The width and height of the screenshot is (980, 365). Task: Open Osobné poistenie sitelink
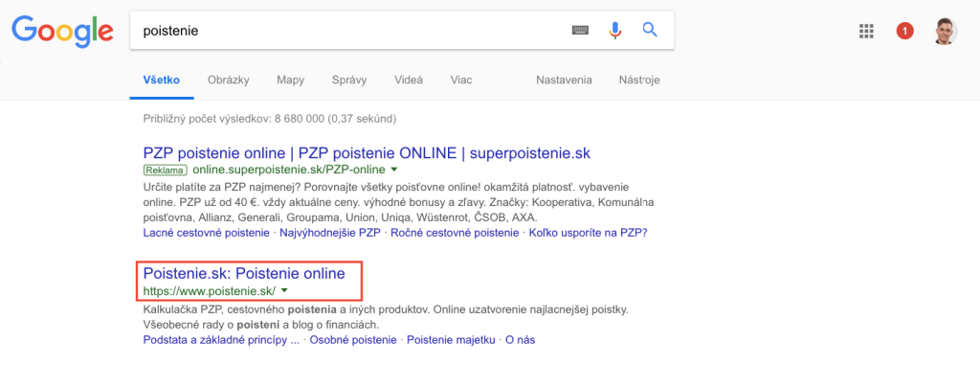(353, 341)
